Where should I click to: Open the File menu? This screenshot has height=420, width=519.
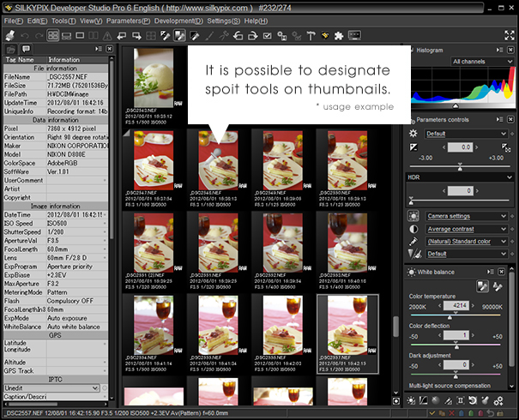(14, 21)
